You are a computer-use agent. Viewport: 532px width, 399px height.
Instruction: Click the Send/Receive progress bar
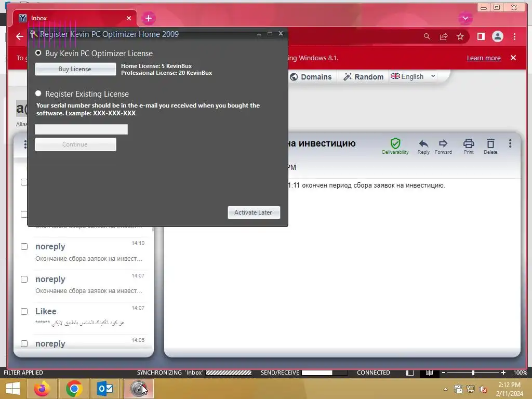click(x=325, y=373)
